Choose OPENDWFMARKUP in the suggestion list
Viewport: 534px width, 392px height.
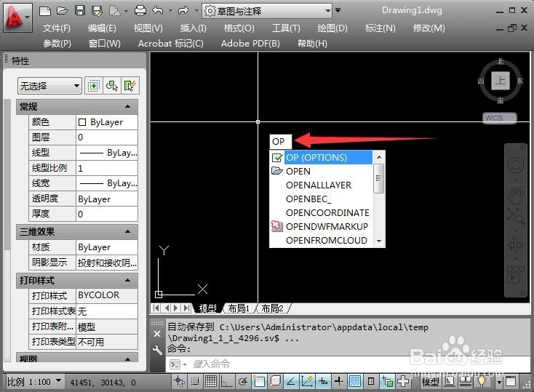click(x=321, y=226)
